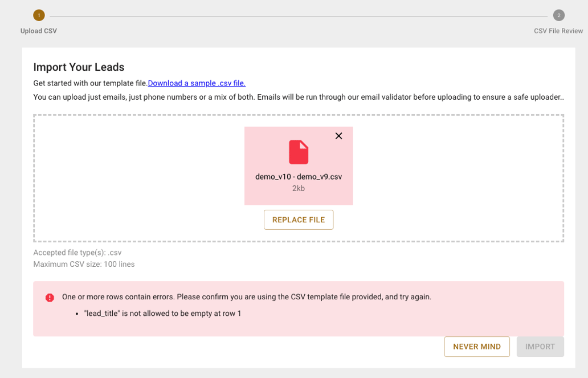588x378 pixels.
Task: Click the NEVER MIND button
Action: 477,346
